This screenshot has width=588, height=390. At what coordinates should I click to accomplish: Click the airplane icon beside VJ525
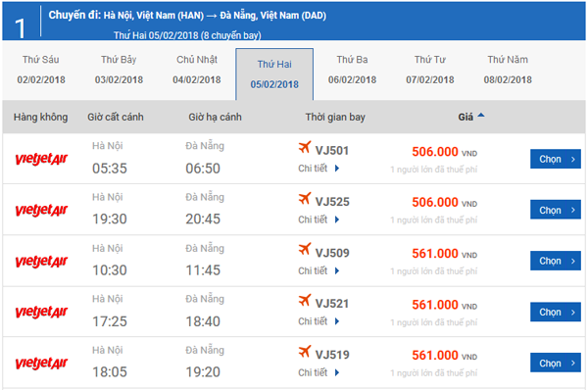click(305, 198)
